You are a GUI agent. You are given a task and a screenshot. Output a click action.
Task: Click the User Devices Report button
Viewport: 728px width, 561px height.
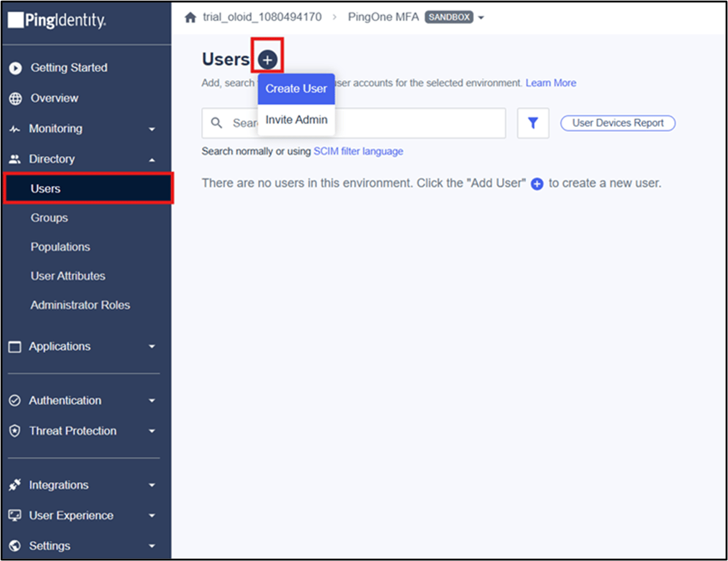pos(617,123)
